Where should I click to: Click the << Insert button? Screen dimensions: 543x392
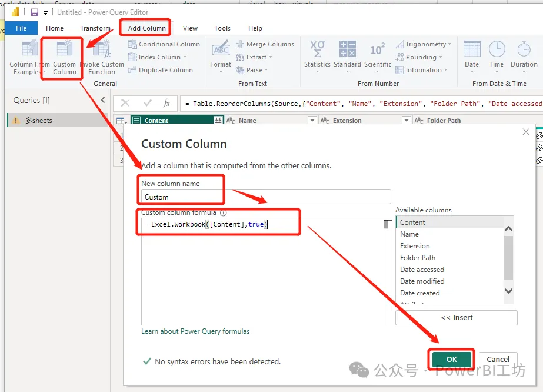[x=457, y=318]
